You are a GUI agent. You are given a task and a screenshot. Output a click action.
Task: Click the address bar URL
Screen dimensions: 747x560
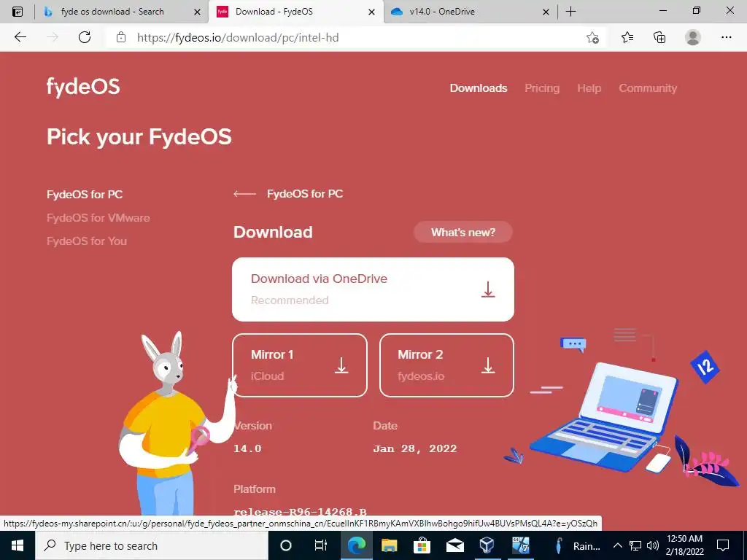tap(238, 38)
